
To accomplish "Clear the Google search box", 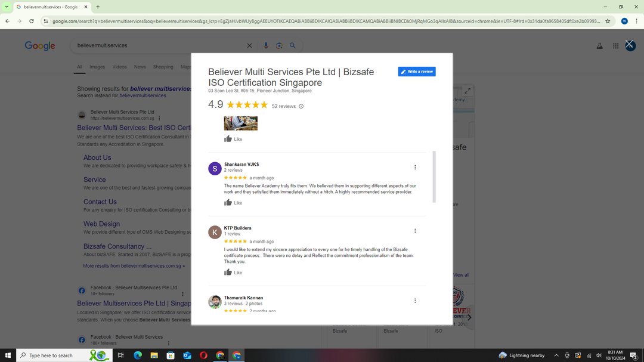I will tap(249, 45).
